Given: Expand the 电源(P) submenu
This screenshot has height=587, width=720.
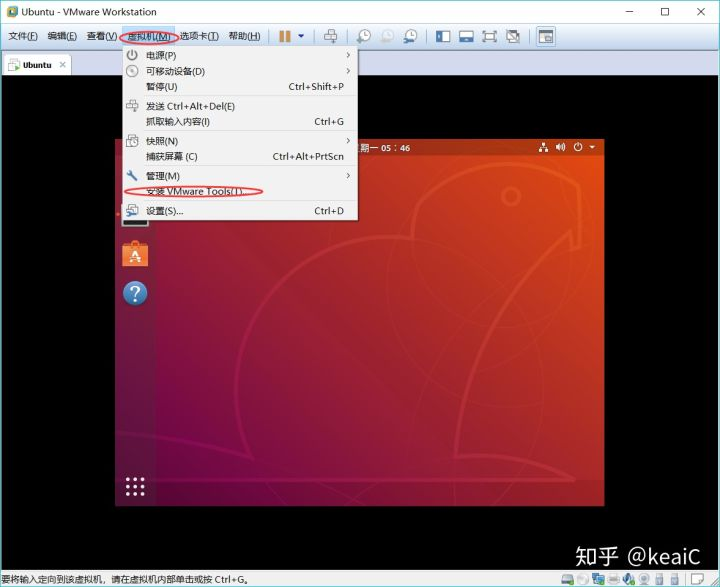Looking at the screenshot, I should [240, 55].
